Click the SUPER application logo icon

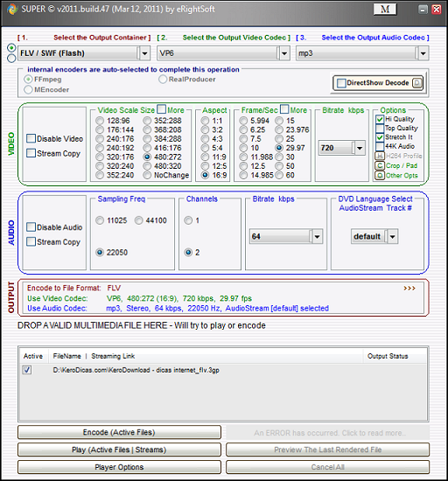[12, 10]
